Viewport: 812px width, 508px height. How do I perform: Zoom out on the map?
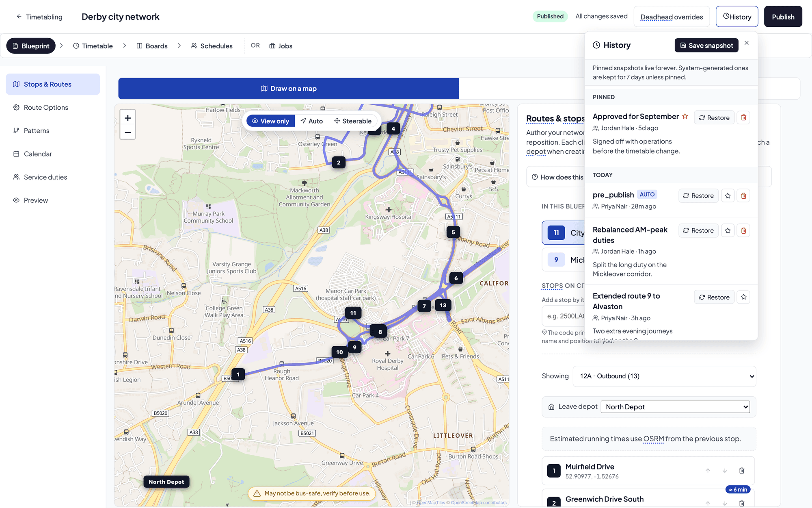click(x=127, y=132)
